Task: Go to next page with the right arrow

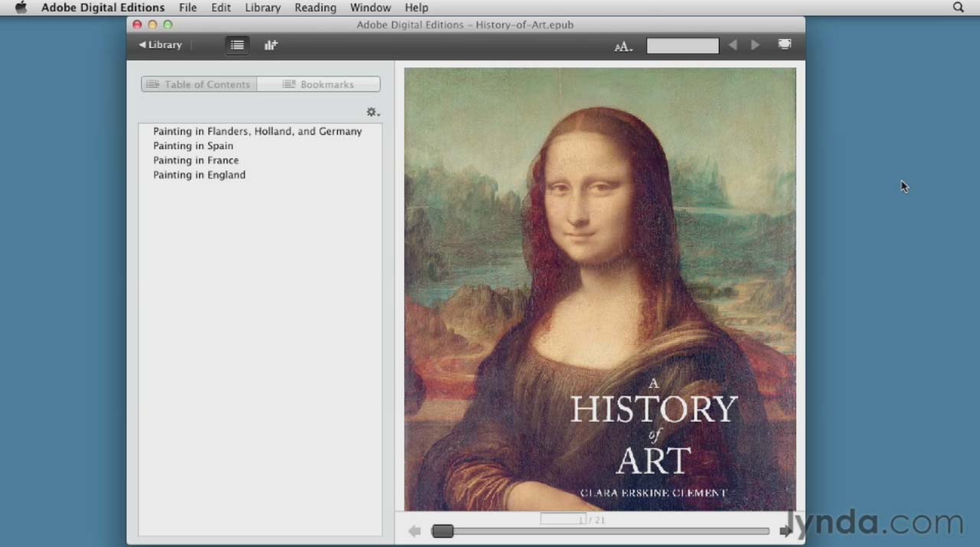Action: pyautogui.click(x=786, y=531)
